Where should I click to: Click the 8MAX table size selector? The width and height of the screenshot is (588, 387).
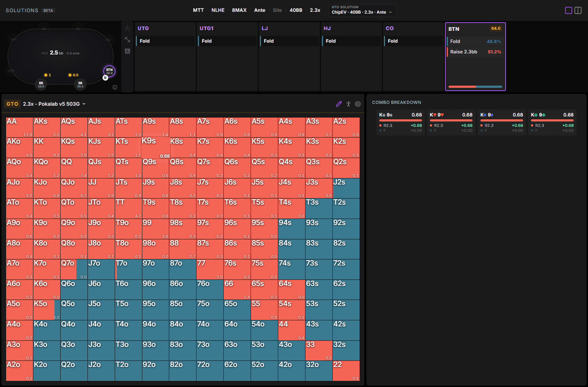(239, 10)
